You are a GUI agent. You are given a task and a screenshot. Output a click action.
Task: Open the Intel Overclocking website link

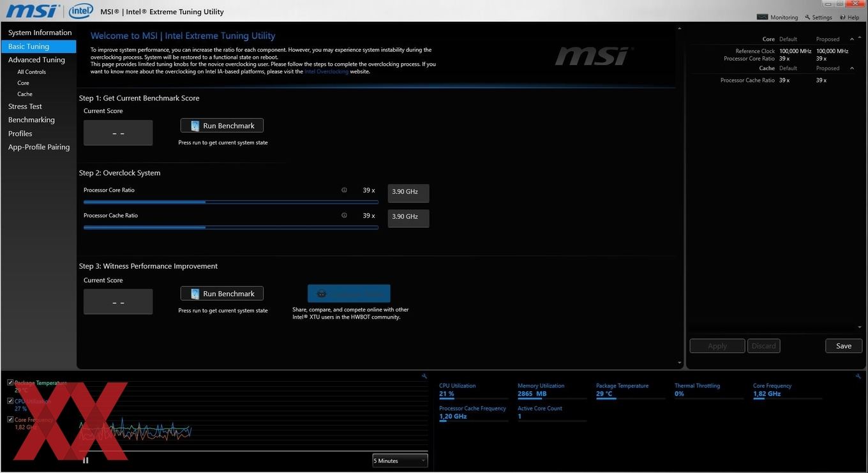327,71
